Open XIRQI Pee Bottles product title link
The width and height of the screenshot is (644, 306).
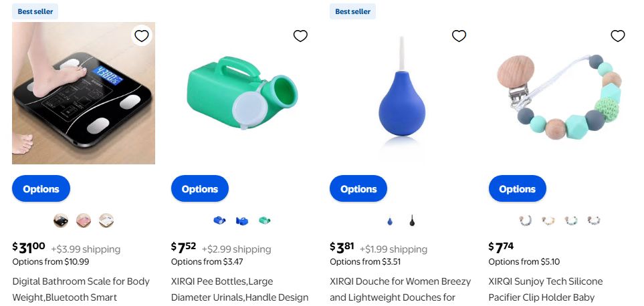point(239,289)
